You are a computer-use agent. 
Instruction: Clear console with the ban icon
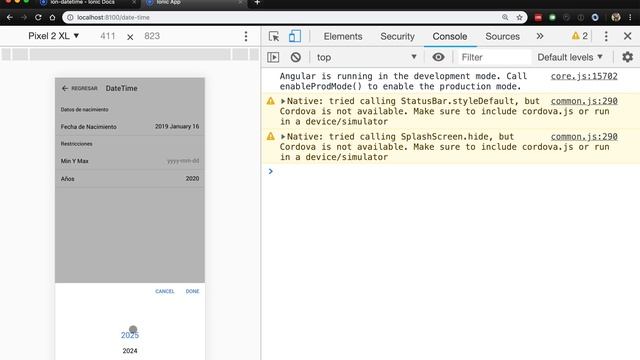296,57
